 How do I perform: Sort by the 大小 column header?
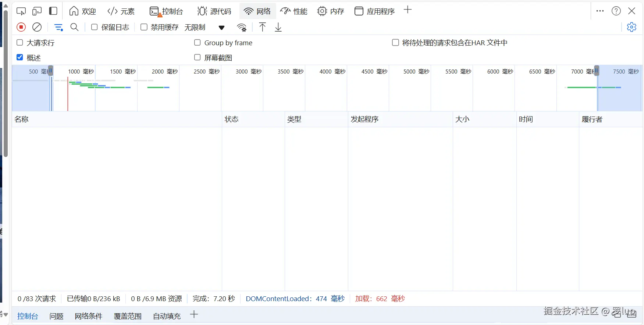[484, 119]
